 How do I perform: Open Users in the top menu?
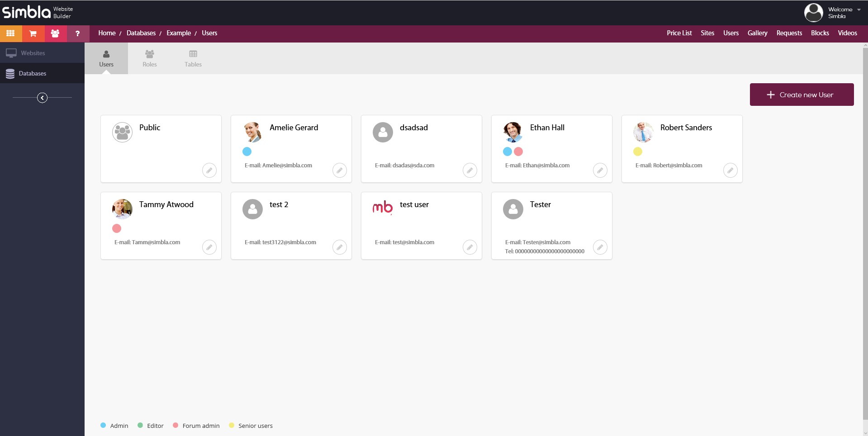tap(731, 33)
